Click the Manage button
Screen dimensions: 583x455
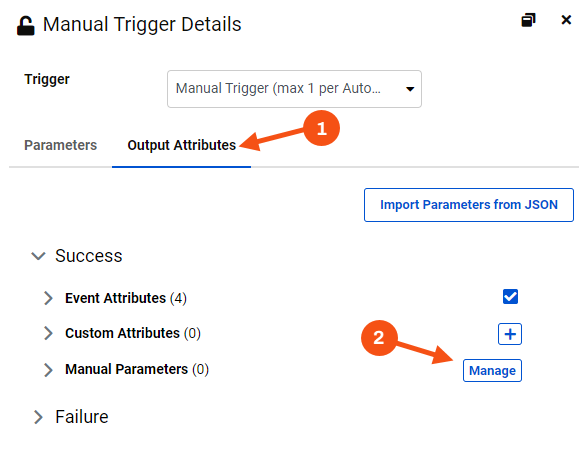pyautogui.click(x=492, y=370)
